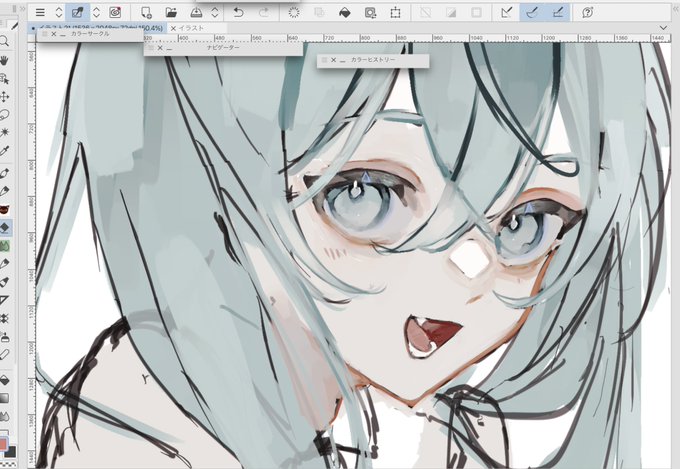
Task: Open the hamburger main menu
Action: point(40,13)
